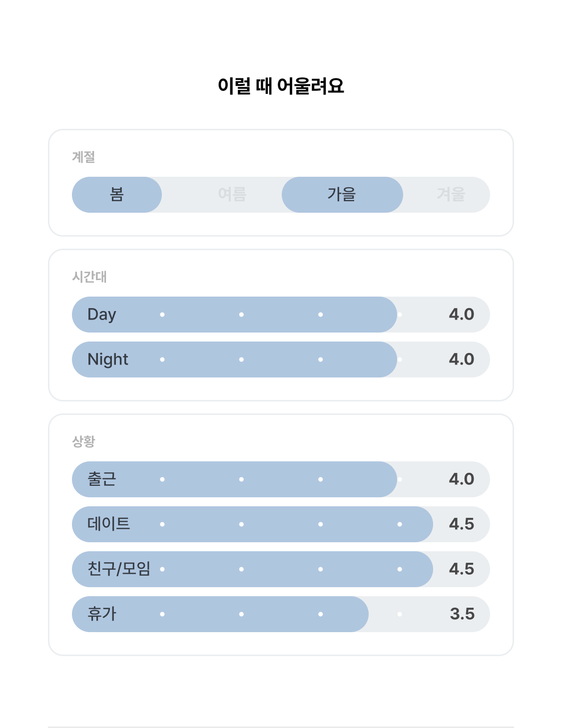
Task: Click the 출근 rating bar
Action: pos(281,479)
